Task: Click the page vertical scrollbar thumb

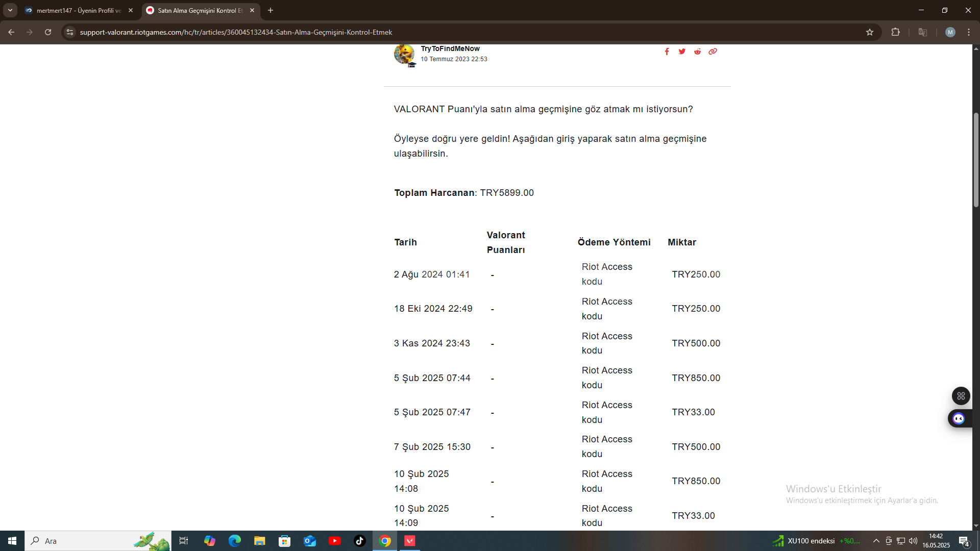Action: [976, 159]
